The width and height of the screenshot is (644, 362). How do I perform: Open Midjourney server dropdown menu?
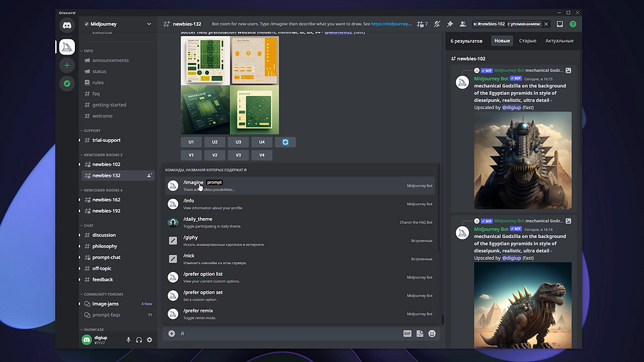click(x=149, y=24)
